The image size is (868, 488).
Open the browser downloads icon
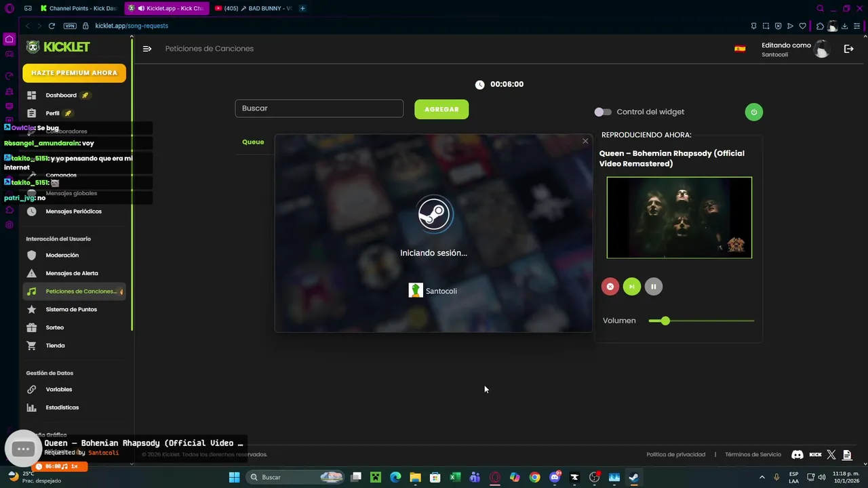[844, 26]
